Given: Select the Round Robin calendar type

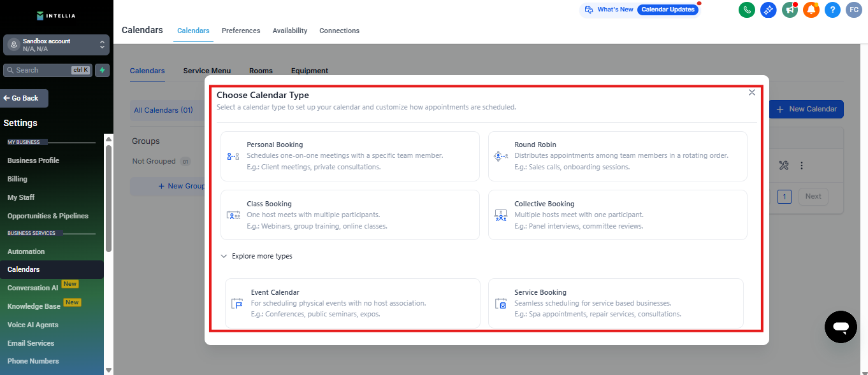Looking at the screenshot, I should pos(617,156).
